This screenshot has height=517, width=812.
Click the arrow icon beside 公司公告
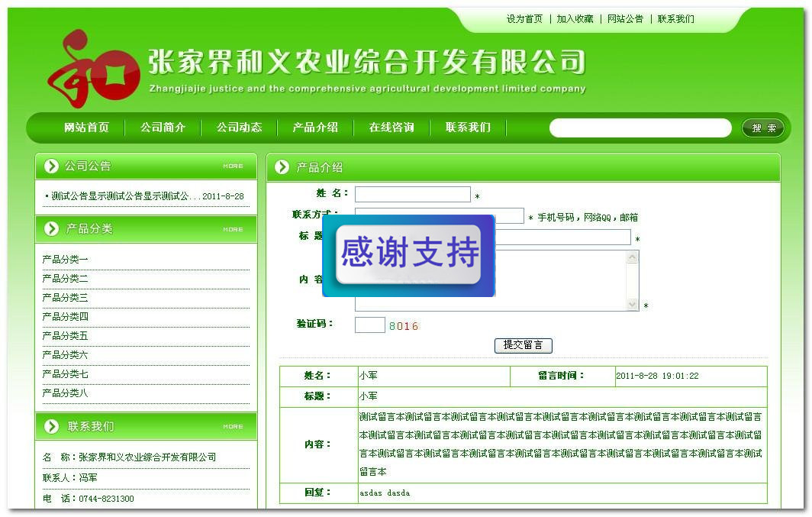pos(51,166)
